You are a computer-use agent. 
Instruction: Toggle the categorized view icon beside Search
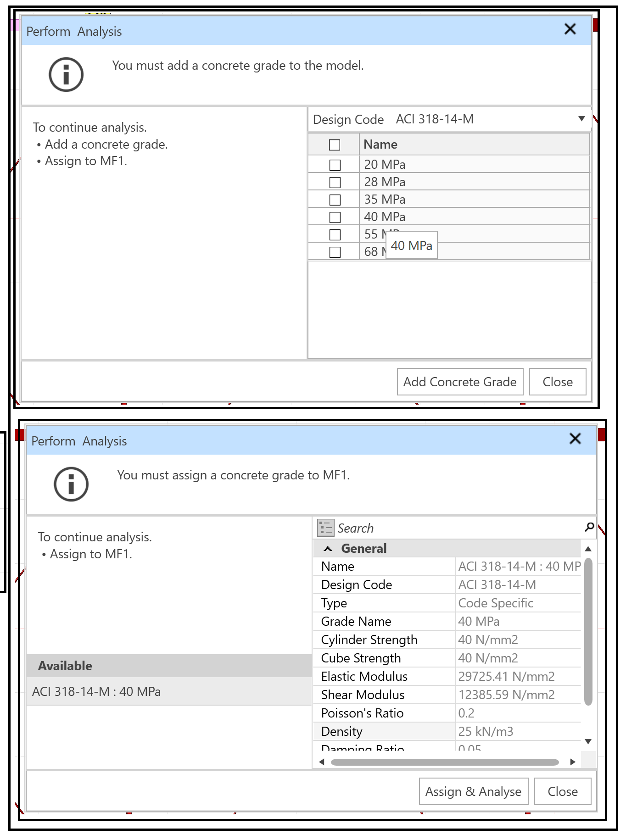(x=325, y=528)
